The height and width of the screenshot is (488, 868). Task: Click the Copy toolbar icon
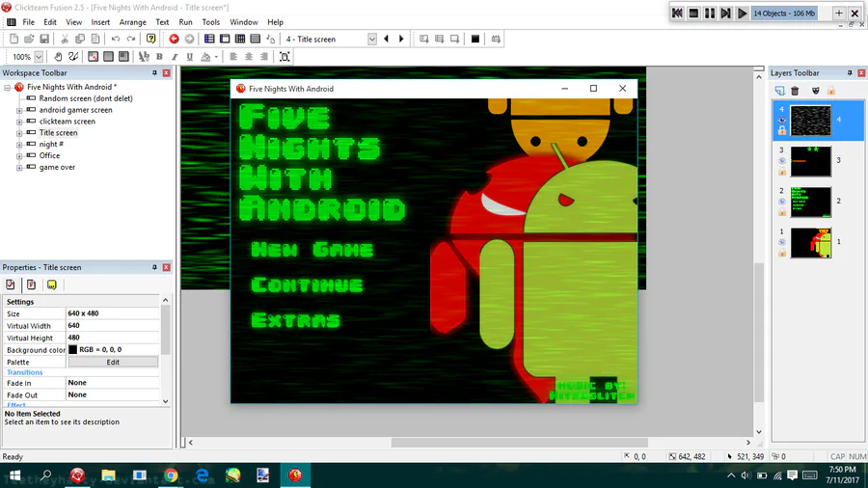coord(80,39)
